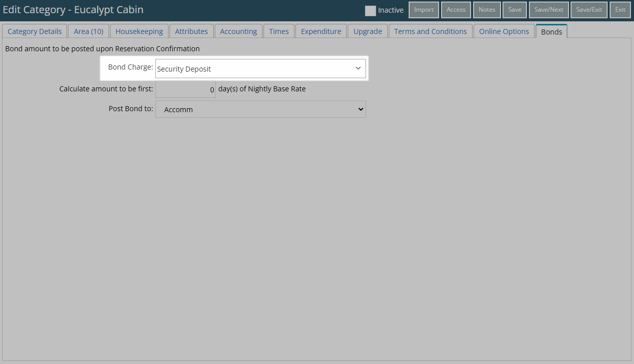The height and width of the screenshot is (364, 634).
Task: Open the Area (10) tab
Action: 88,31
